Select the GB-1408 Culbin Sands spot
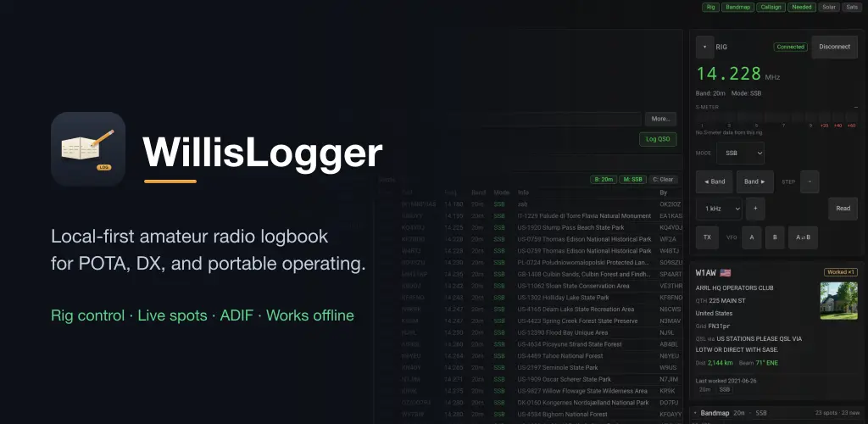868x424 pixels. point(531,274)
